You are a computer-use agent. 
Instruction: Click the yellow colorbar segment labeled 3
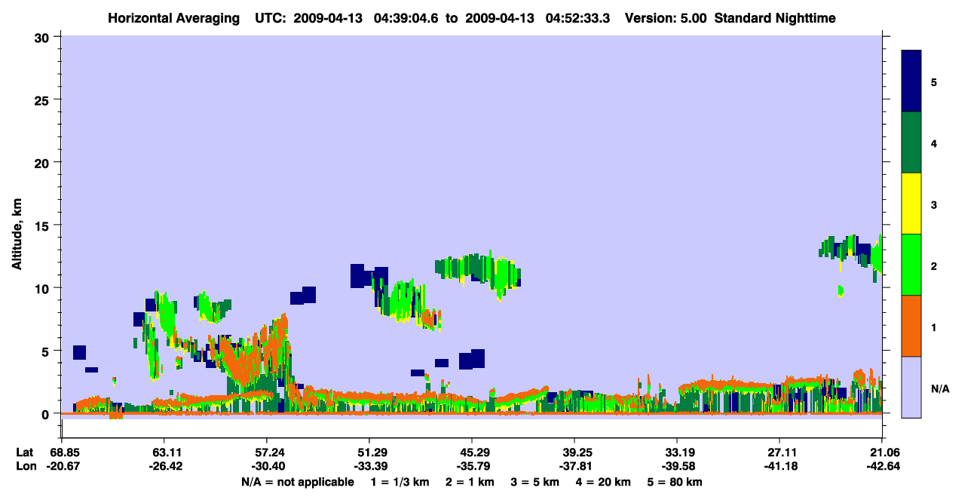click(x=911, y=204)
